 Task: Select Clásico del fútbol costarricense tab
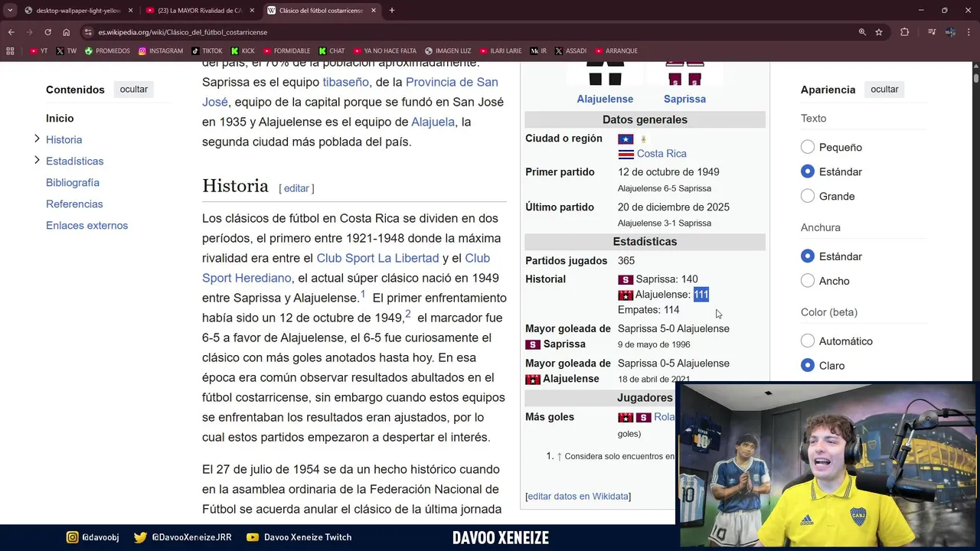321,11
